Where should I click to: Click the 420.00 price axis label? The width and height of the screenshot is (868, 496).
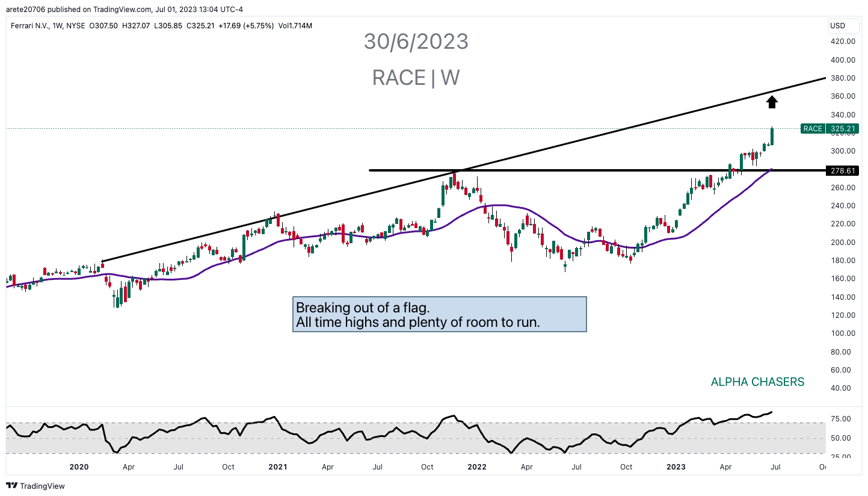843,42
